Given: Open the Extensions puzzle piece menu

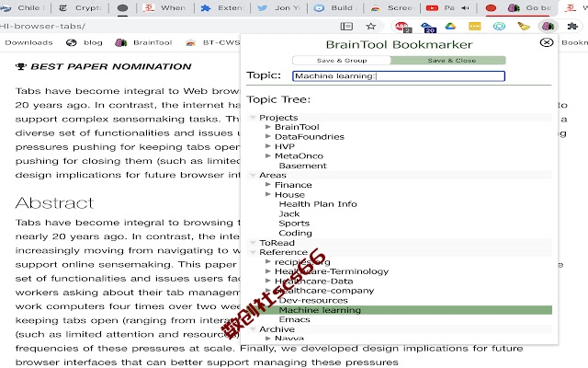Looking at the screenshot, I should 572,27.
